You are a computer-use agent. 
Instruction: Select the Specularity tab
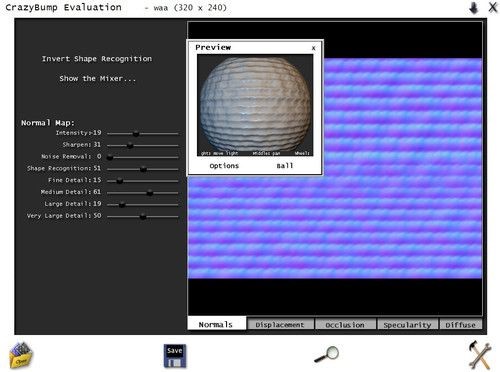coord(407,324)
